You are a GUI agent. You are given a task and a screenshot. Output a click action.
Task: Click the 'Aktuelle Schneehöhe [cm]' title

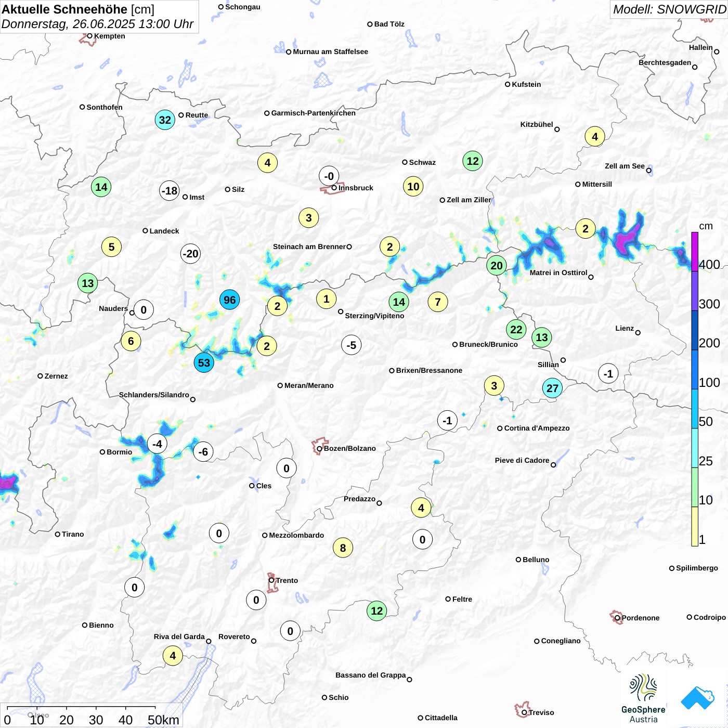(78, 9)
